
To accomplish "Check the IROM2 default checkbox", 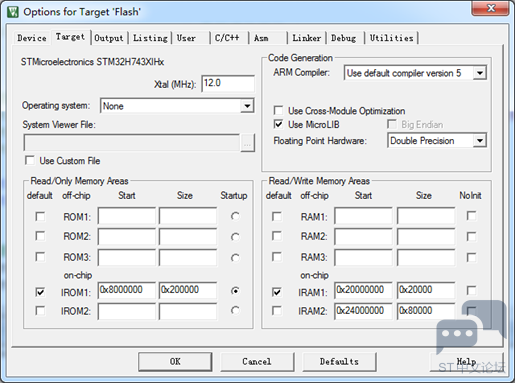I will 40,311.
